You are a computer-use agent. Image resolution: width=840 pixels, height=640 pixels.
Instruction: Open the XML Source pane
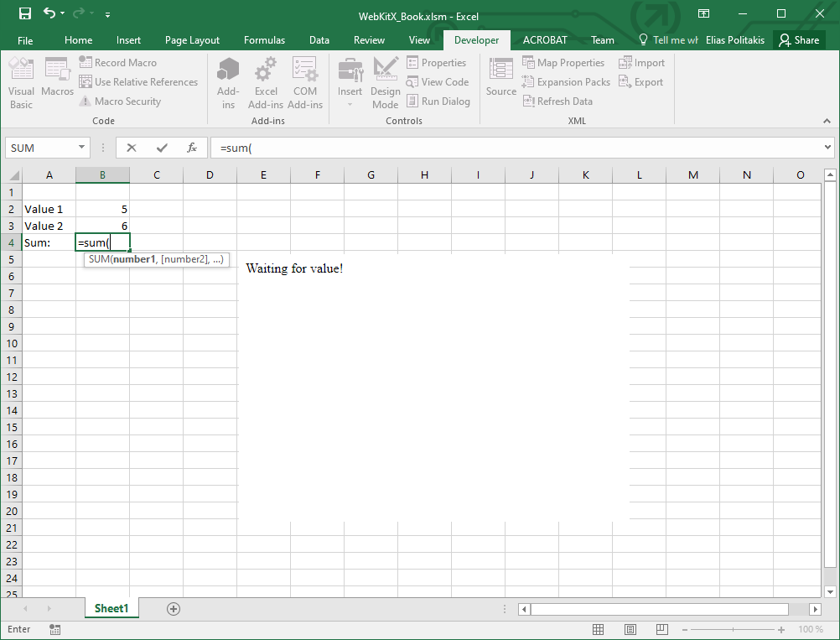point(500,76)
